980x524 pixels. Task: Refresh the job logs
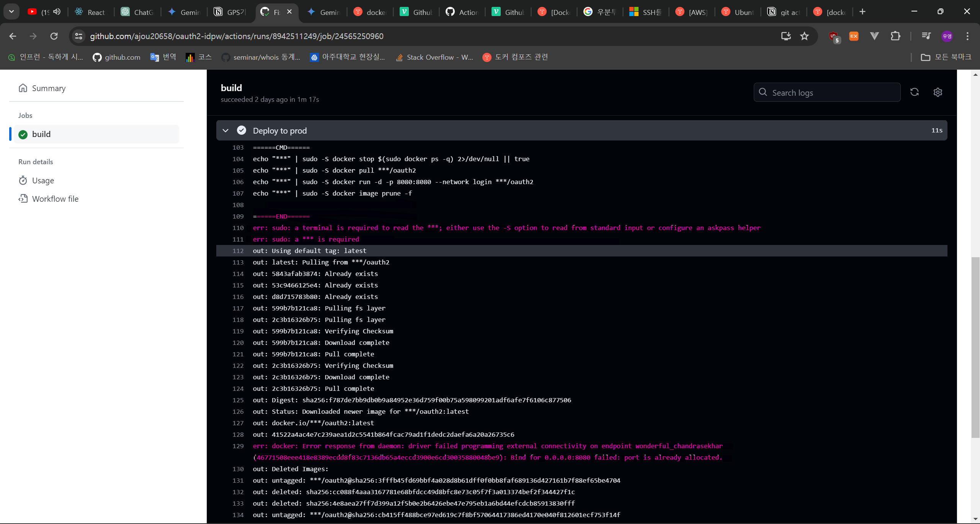[915, 92]
